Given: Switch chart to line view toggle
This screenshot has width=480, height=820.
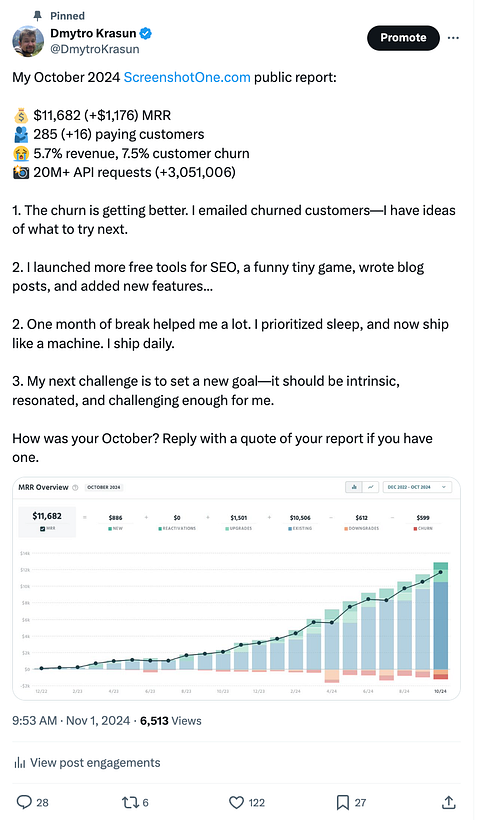Looking at the screenshot, I should coord(370,487).
